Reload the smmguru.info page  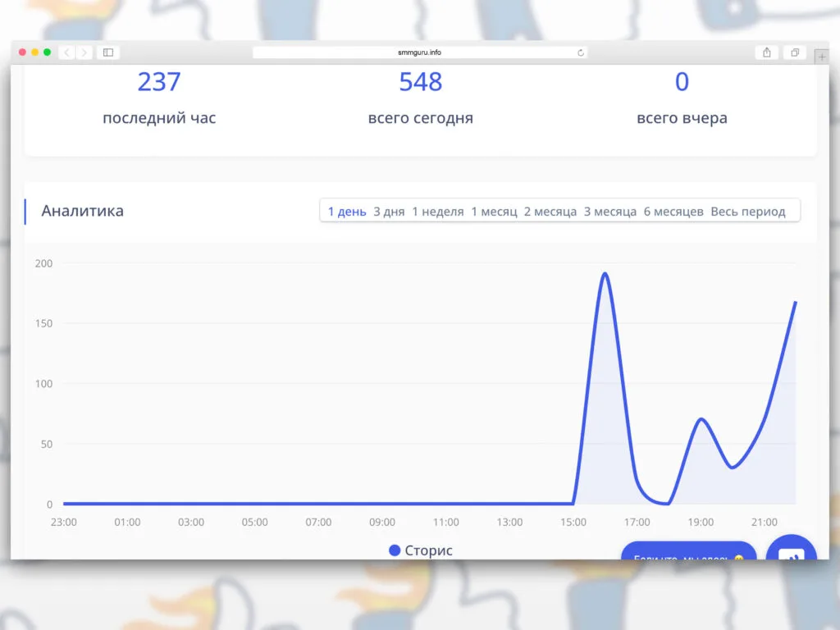[x=581, y=52]
